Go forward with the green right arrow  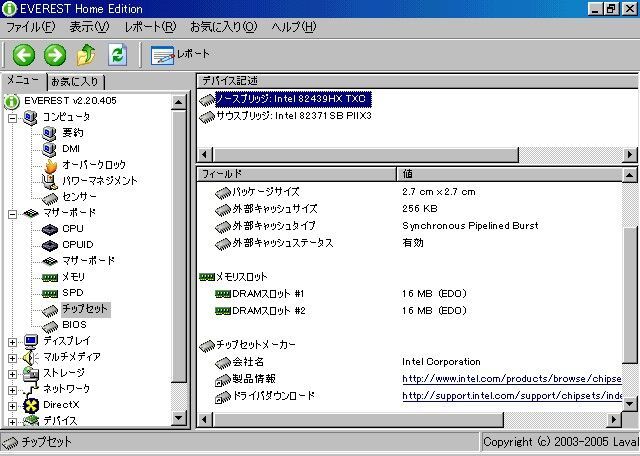pos(55,55)
